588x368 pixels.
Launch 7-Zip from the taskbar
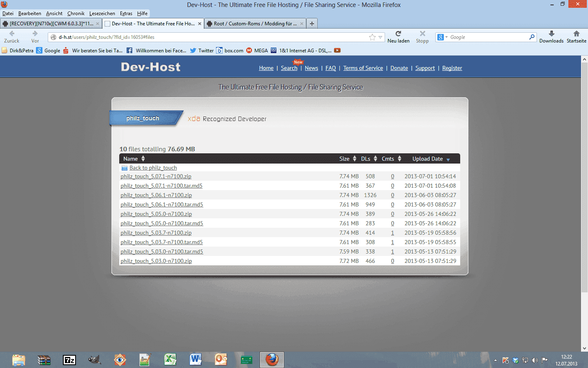click(x=69, y=360)
